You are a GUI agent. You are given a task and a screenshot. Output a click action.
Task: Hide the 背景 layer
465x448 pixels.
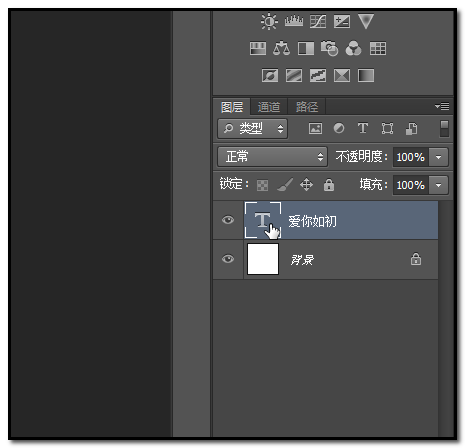click(x=228, y=259)
